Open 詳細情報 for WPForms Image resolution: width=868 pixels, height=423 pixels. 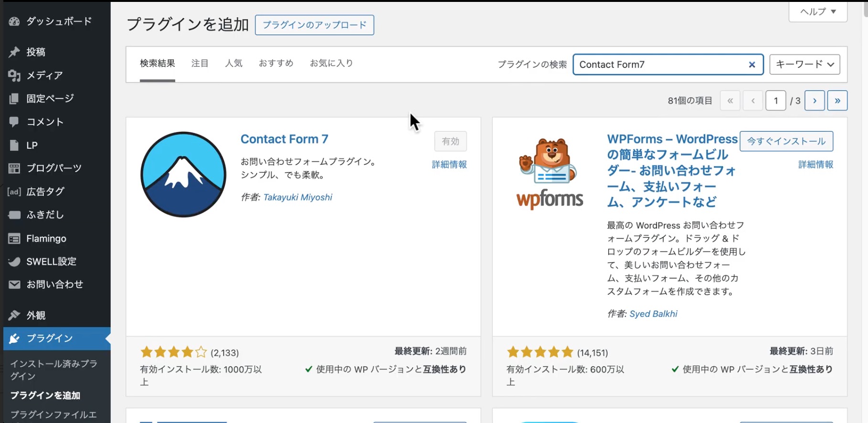(816, 164)
